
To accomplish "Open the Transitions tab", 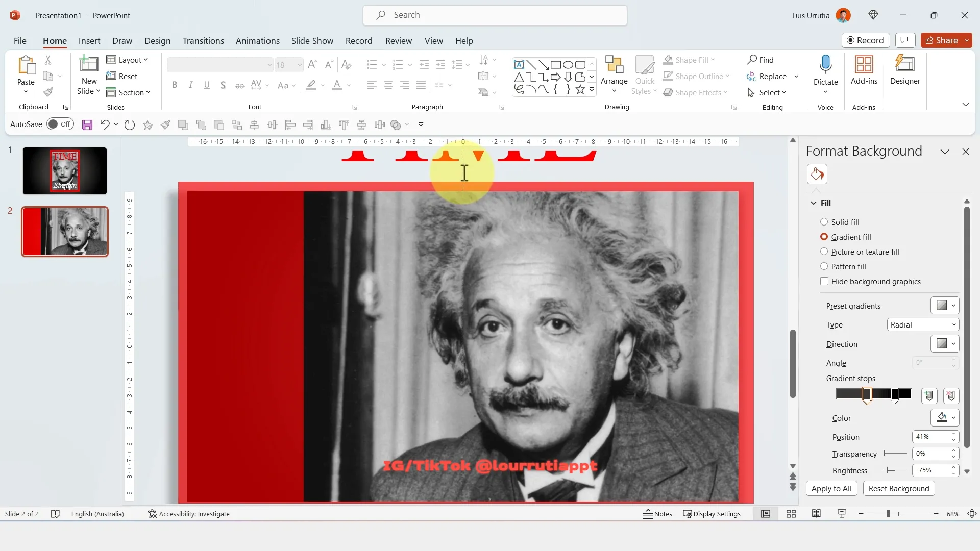I will point(203,41).
